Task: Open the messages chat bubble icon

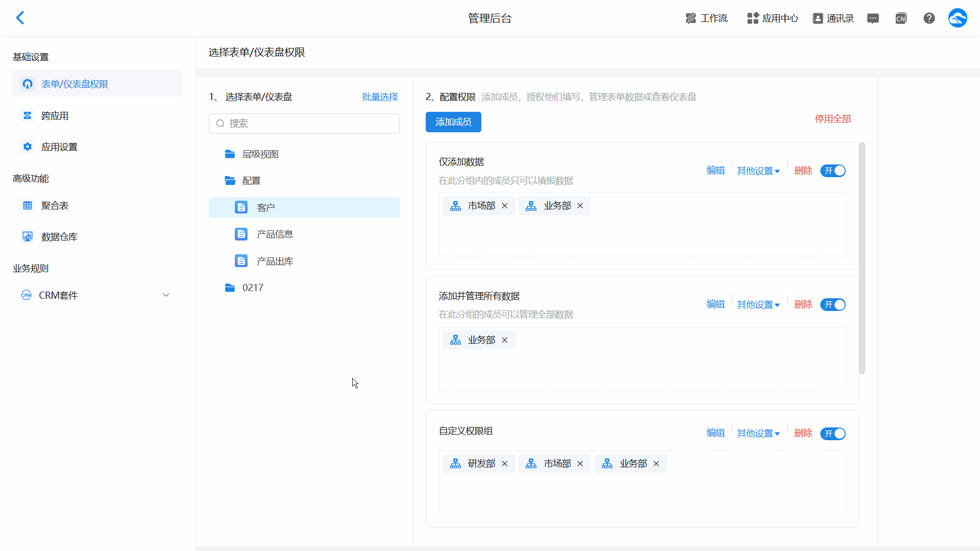Action: 873,18
